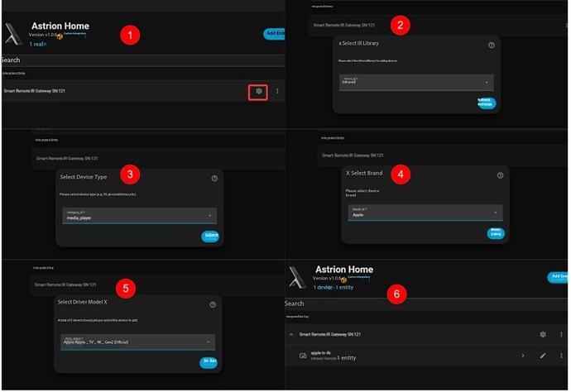The image size is (571, 392).
Task: Open the infrared library dropdown
Action: 416,82
